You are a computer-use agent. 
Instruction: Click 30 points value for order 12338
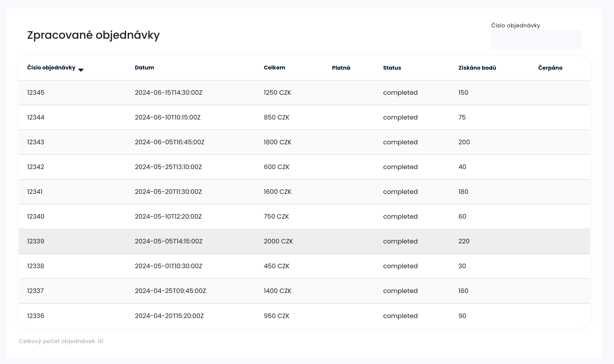coord(462,266)
